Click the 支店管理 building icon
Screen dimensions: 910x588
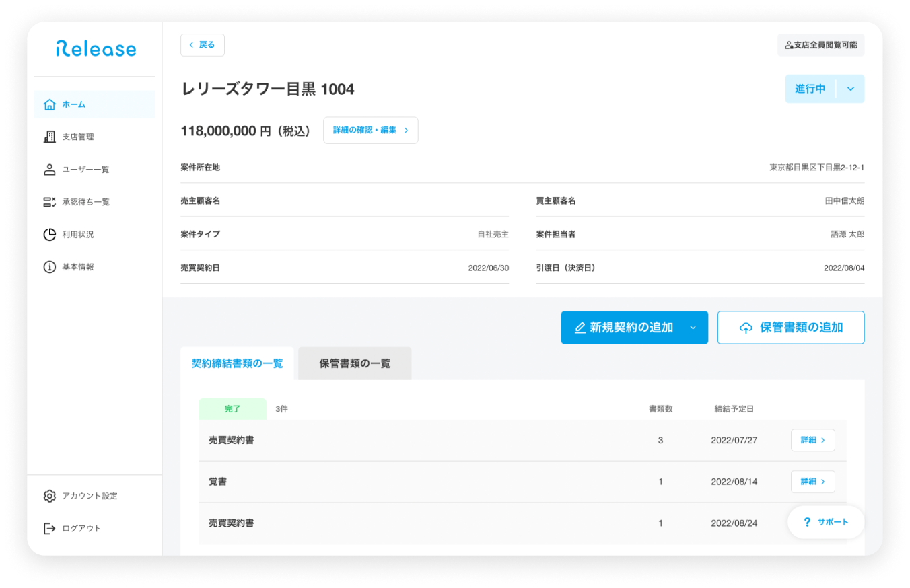[x=49, y=137]
